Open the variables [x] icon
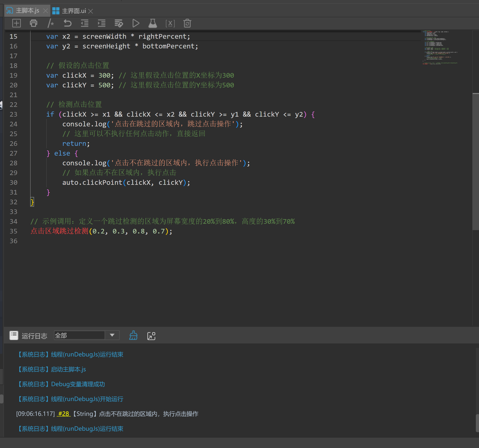Image resolution: width=479 pixels, height=448 pixels. [x=170, y=23]
